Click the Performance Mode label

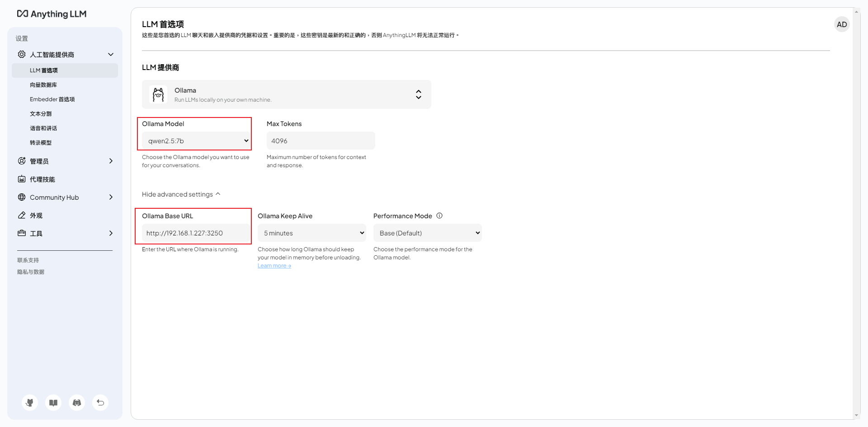point(403,216)
